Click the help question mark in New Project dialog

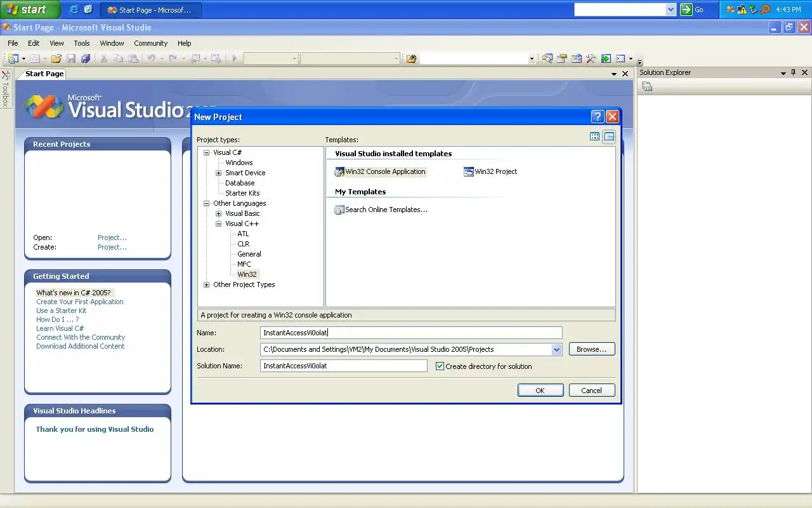pyautogui.click(x=597, y=116)
